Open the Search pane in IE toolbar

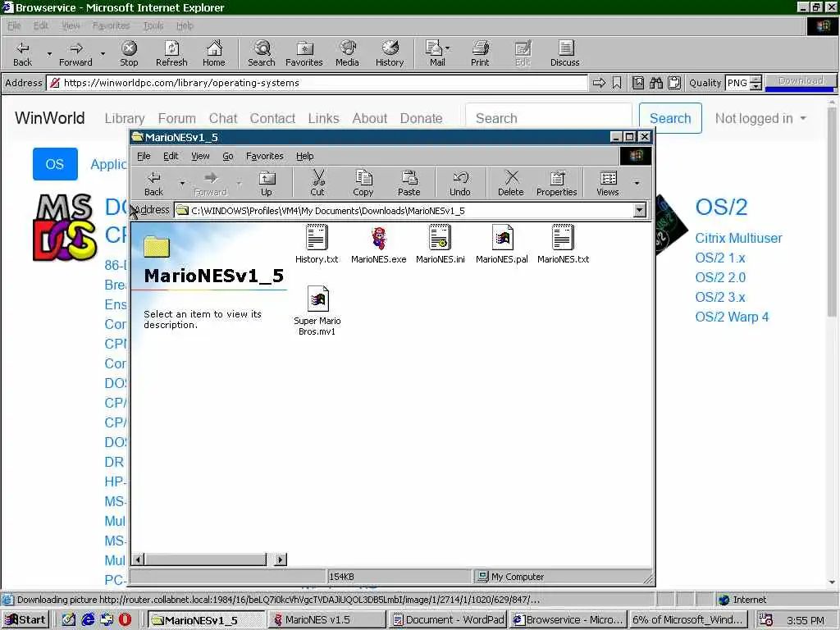[x=262, y=53]
